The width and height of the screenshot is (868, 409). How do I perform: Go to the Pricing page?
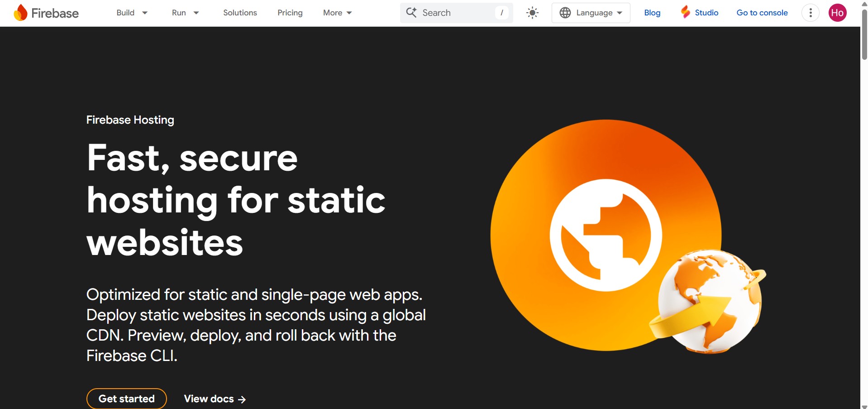coord(290,13)
